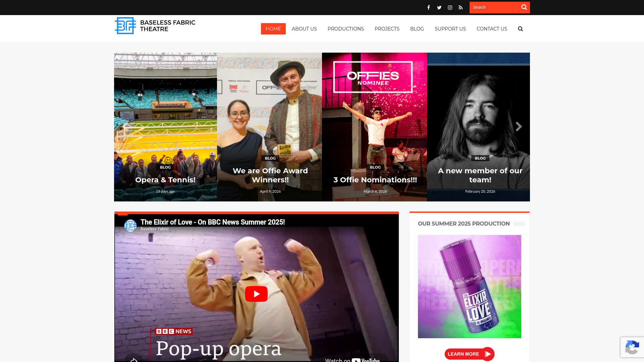Open the Facebook social icon
The height and width of the screenshot is (362, 644).
[428, 7]
